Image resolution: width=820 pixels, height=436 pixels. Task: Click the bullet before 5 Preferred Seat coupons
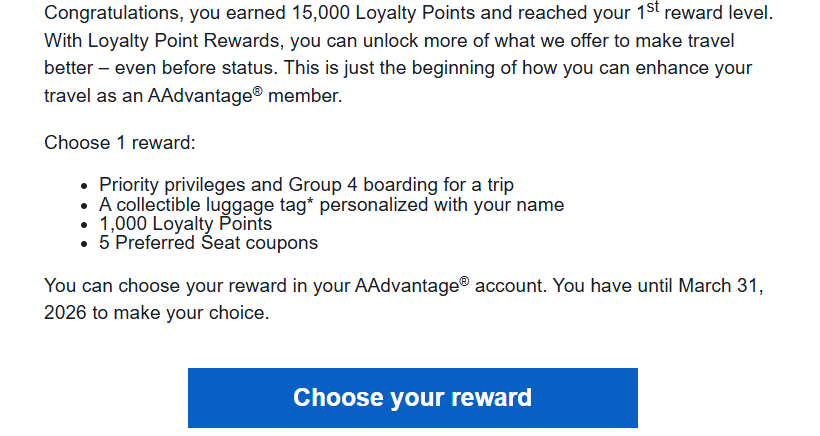tap(84, 244)
